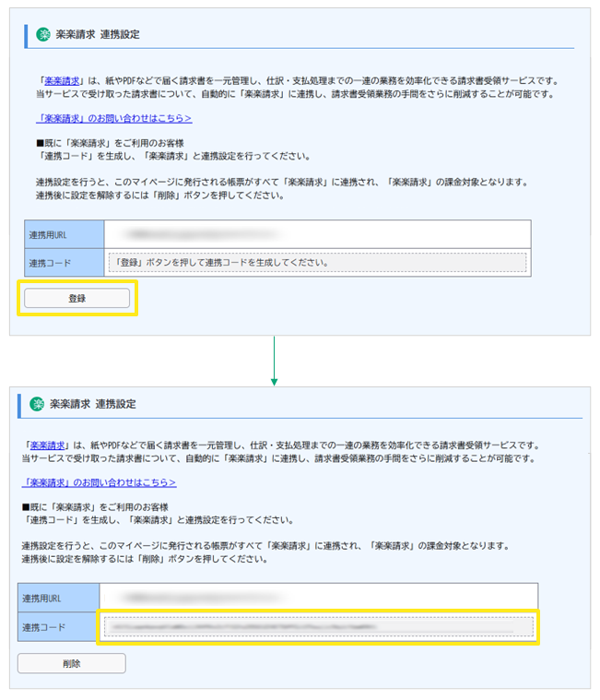600x700 pixels.
Task: Click the green 楽 logo icon in lower header
Action: [x=37, y=404]
